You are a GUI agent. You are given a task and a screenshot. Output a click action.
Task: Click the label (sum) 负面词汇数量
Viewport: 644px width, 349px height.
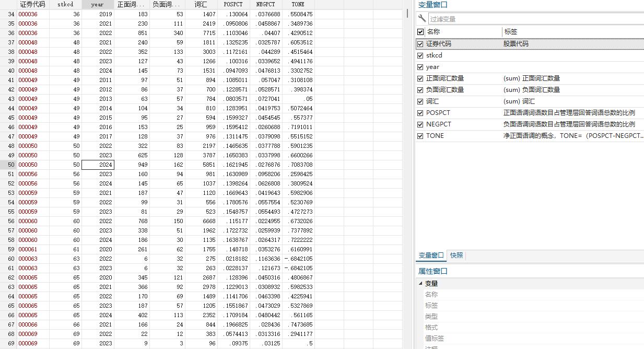coord(532,90)
